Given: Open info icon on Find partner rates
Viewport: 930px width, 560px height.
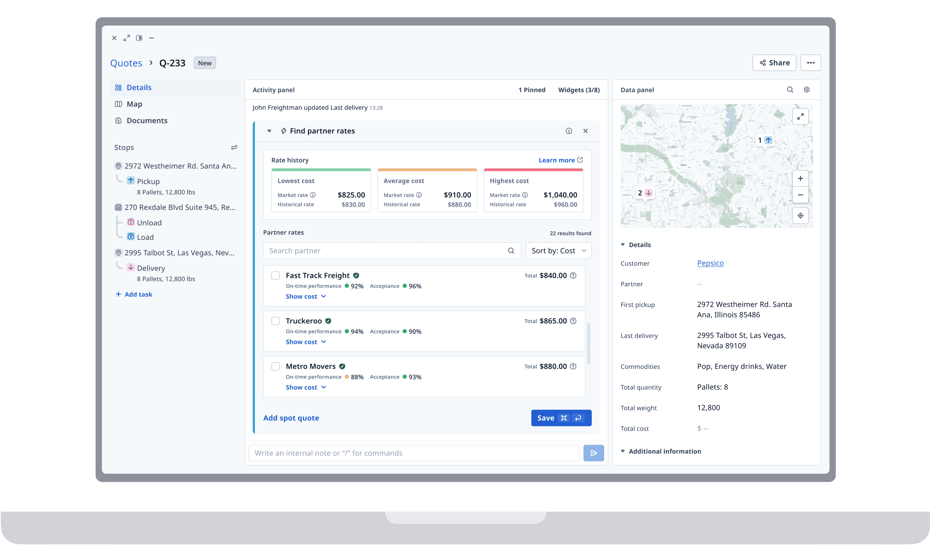Looking at the screenshot, I should [569, 131].
